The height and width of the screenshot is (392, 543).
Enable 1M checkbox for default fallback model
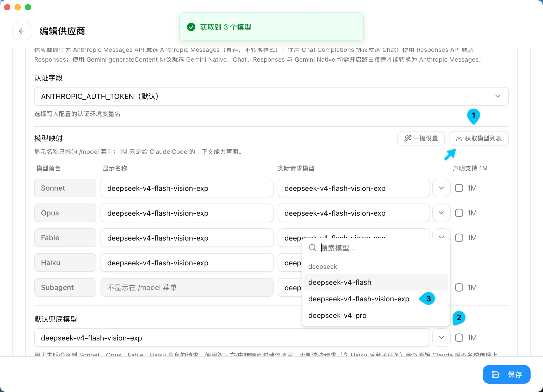point(459,338)
